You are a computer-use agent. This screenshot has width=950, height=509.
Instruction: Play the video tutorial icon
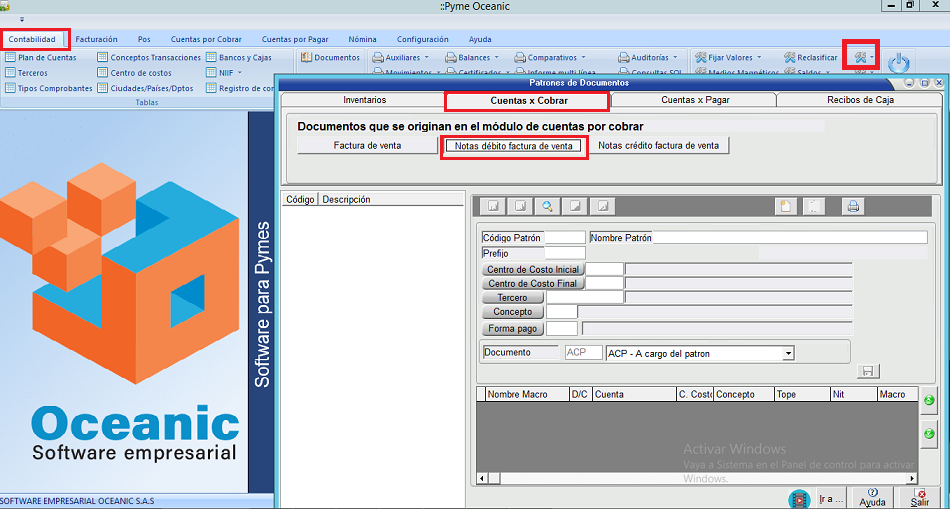click(x=798, y=498)
